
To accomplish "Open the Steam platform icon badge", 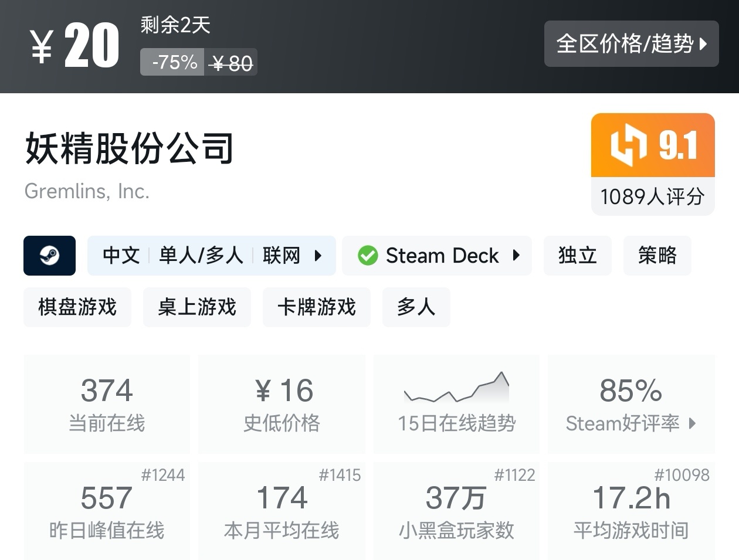I will click(49, 256).
